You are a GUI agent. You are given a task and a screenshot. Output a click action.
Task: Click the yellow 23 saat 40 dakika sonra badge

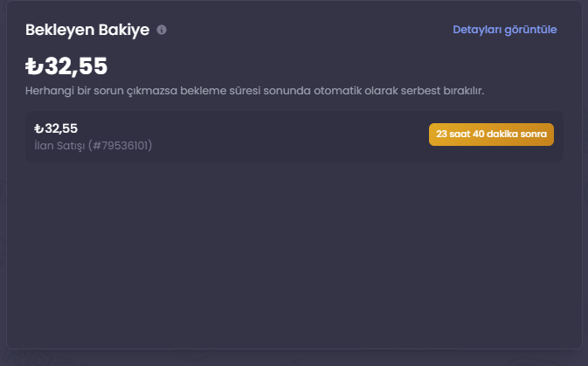coord(491,135)
